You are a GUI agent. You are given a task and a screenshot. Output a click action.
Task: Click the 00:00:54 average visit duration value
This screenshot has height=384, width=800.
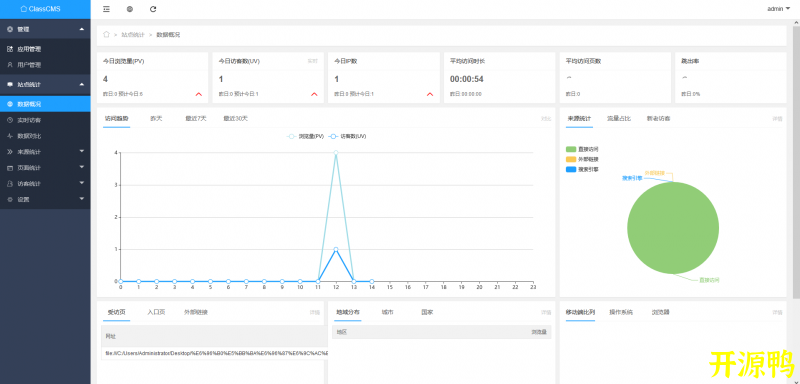[466, 80]
